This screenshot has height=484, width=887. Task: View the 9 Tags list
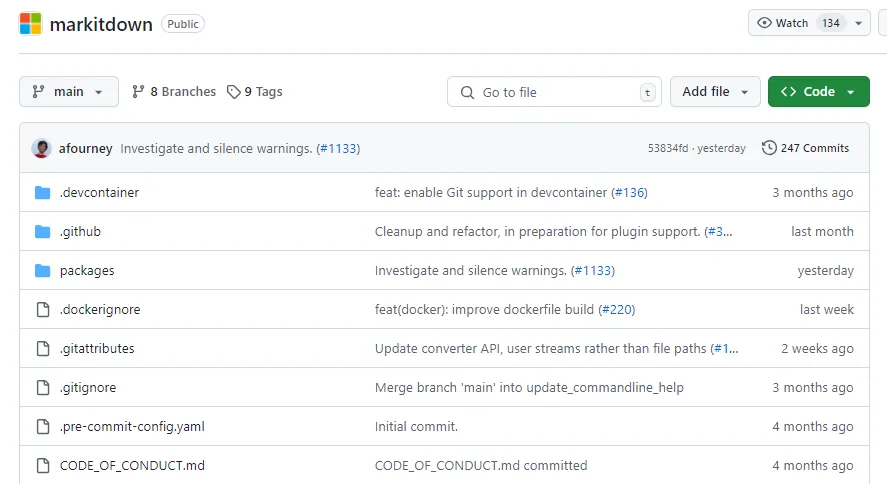[254, 92]
